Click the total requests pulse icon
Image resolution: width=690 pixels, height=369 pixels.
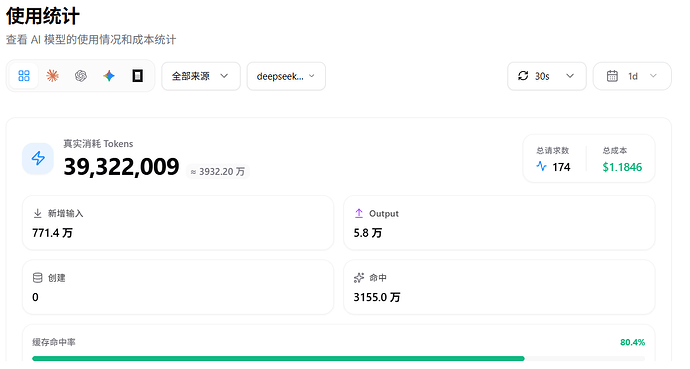click(541, 166)
